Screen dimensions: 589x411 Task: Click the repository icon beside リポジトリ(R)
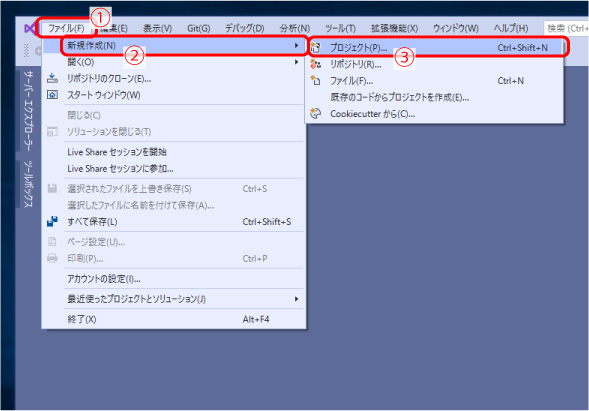coord(316,64)
